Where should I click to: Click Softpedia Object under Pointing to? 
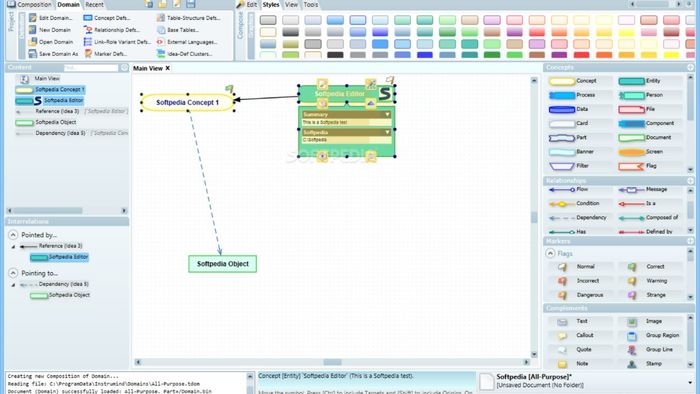point(60,295)
